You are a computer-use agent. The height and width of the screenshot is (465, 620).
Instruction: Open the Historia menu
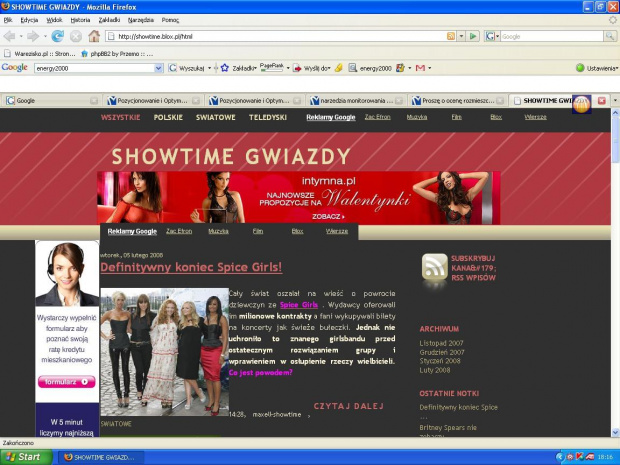pyautogui.click(x=80, y=20)
